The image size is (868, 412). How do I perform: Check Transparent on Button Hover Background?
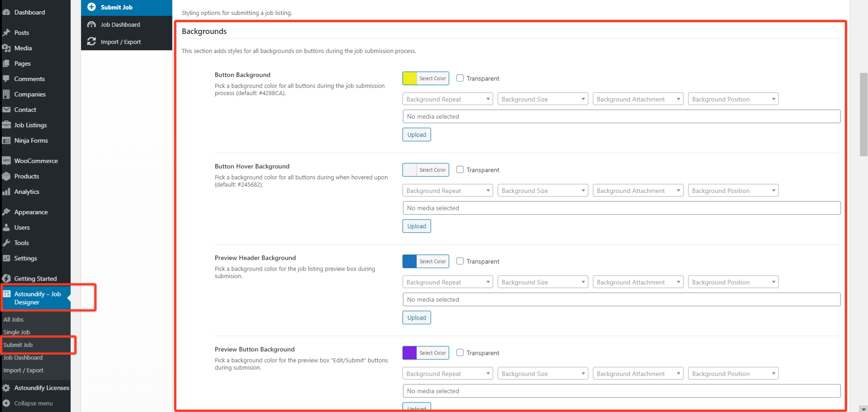tap(460, 169)
